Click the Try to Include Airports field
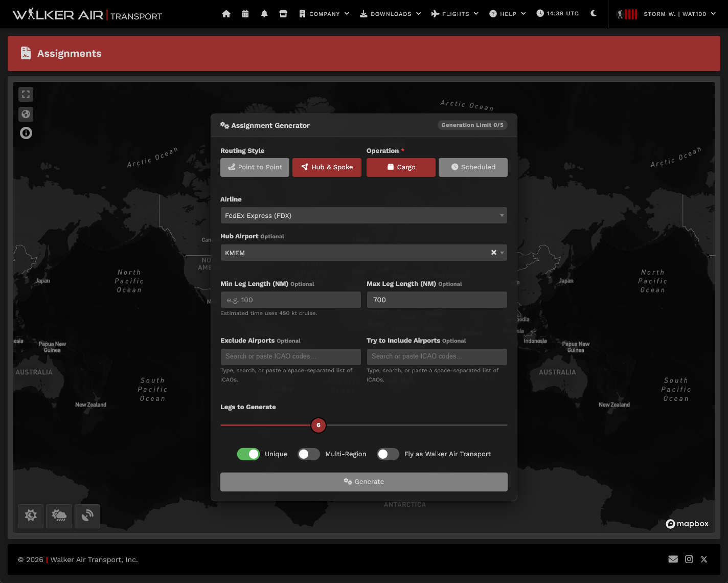The image size is (728, 583). 437,356
